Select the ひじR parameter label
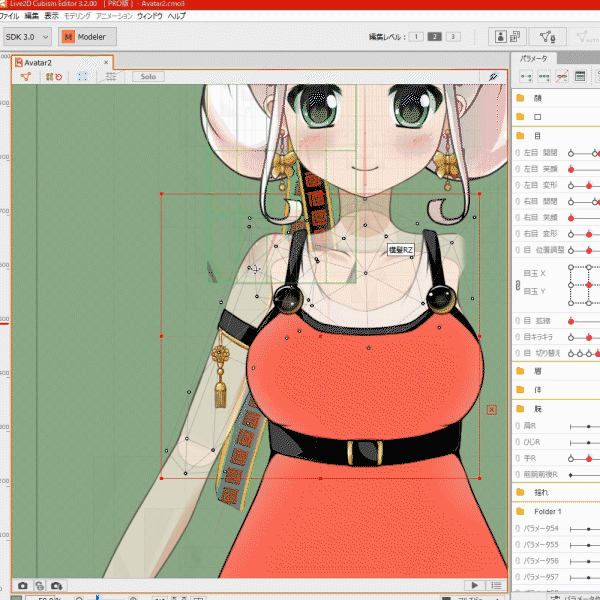600x600 pixels. [532, 442]
